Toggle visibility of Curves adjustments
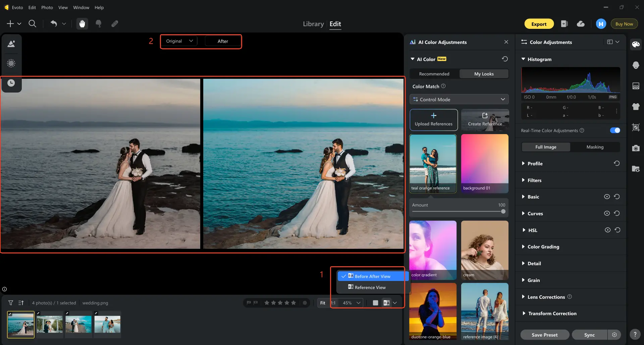Screen dimensions: 644x345 point(607,213)
